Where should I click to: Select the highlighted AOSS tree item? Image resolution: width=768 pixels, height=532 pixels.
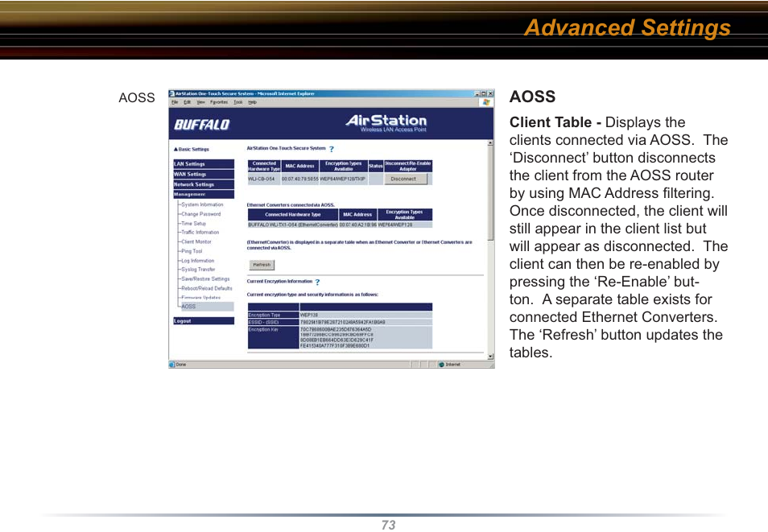point(207,307)
